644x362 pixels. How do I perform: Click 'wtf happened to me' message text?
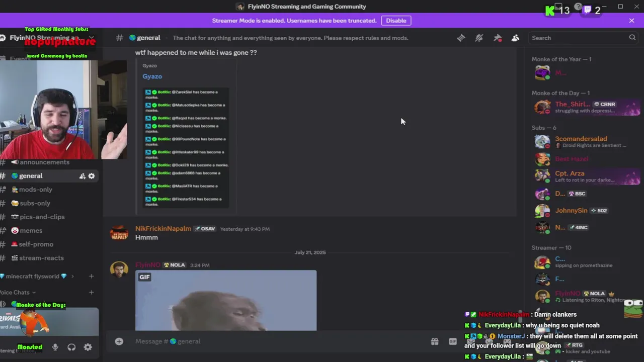pos(196,52)
